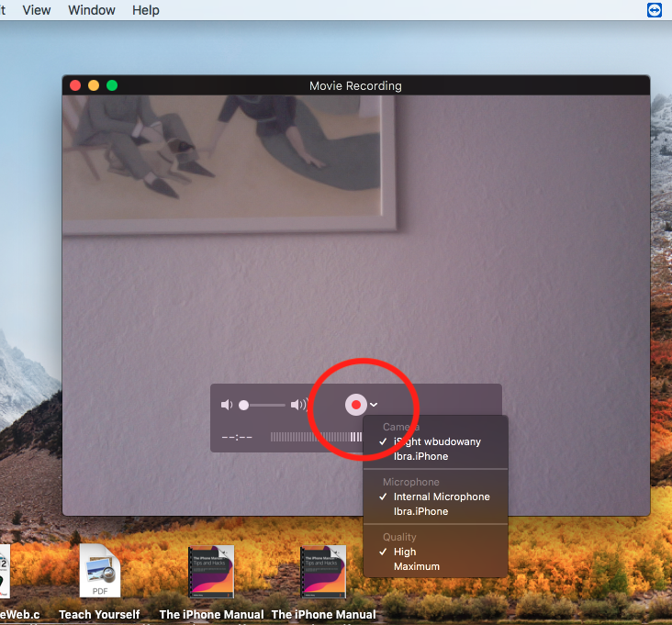Pick Ibra.iPhone under the Microphone section
This screenshot has width=672, height=625.
(x=420, y=511)
